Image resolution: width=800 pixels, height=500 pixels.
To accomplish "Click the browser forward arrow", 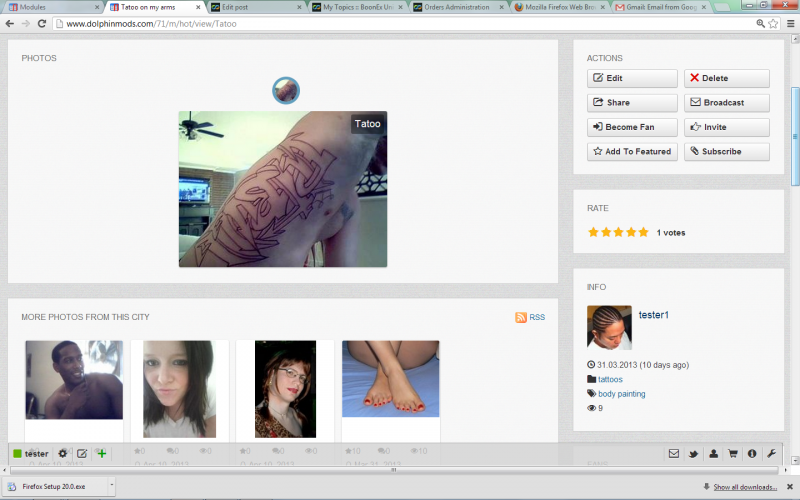I will [26, 23].
